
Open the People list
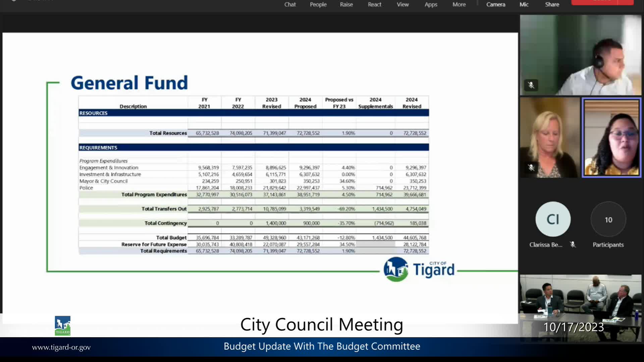click(x=318, y=4)
